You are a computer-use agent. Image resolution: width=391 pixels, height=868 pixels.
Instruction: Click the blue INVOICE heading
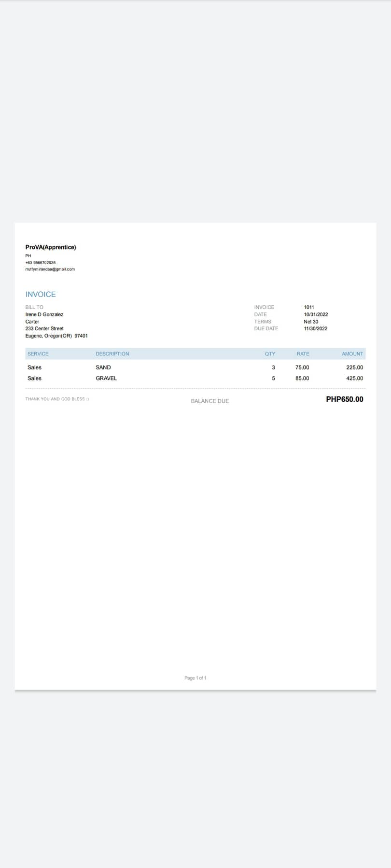pyautogui.click(x=41, y=295)
